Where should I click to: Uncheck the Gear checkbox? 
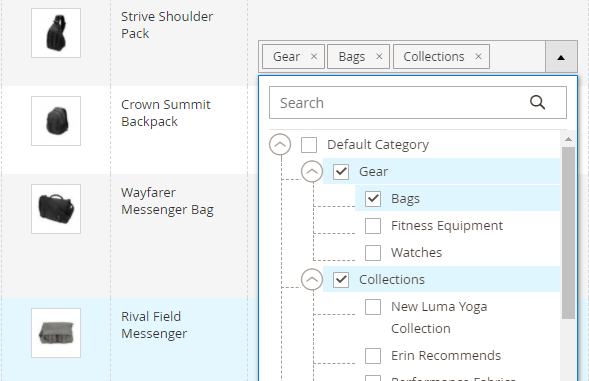tap(341, 172)
